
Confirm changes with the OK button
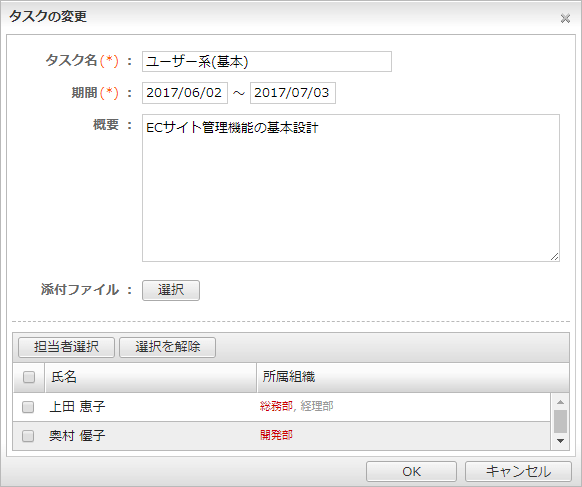tap(411, 471)
